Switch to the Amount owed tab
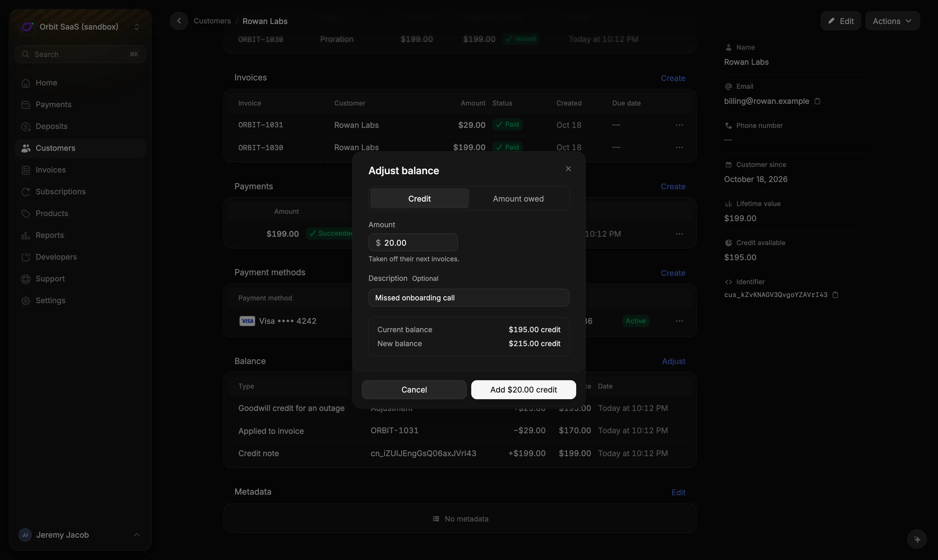Image resolution: width=938 pixels, height=560 pixels. [x=518, y=198]
